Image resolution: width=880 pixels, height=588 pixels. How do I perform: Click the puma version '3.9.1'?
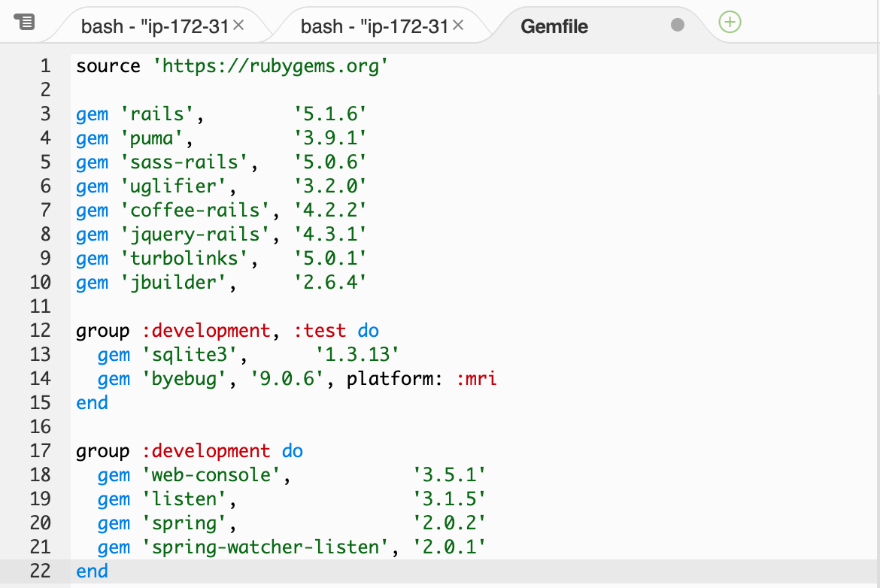click(x=330, y=138)
